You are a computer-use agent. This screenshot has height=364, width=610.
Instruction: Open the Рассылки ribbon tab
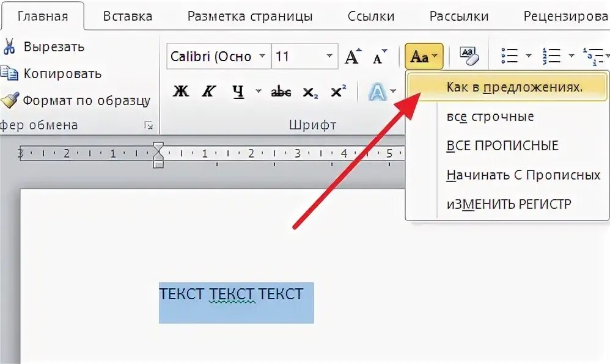coord(458,16)
